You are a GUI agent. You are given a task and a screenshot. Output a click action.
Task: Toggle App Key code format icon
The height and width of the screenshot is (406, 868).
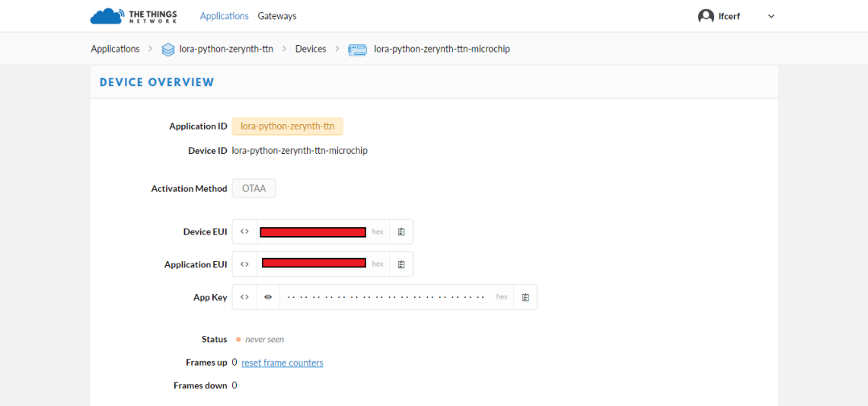click(x=244, y=297)
